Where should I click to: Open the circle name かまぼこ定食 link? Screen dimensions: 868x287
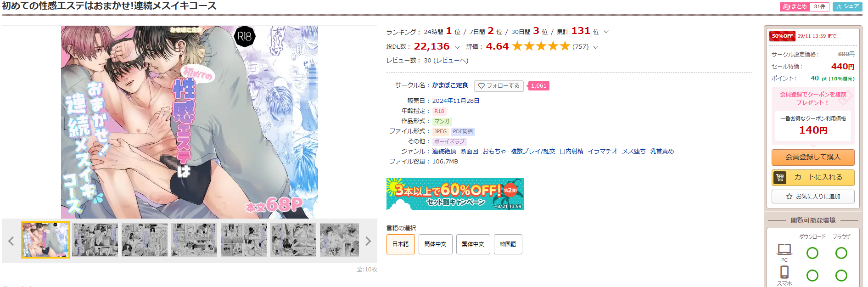click(x=450, y=85)
